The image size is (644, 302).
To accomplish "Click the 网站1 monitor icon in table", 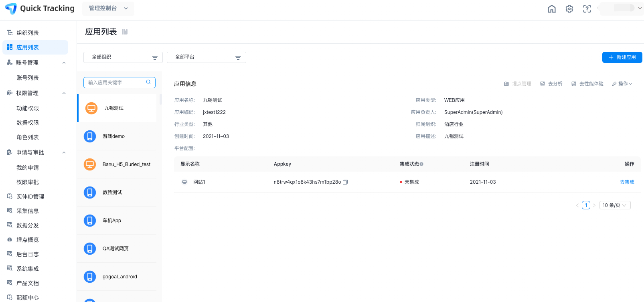I will [x=184, y=182].
